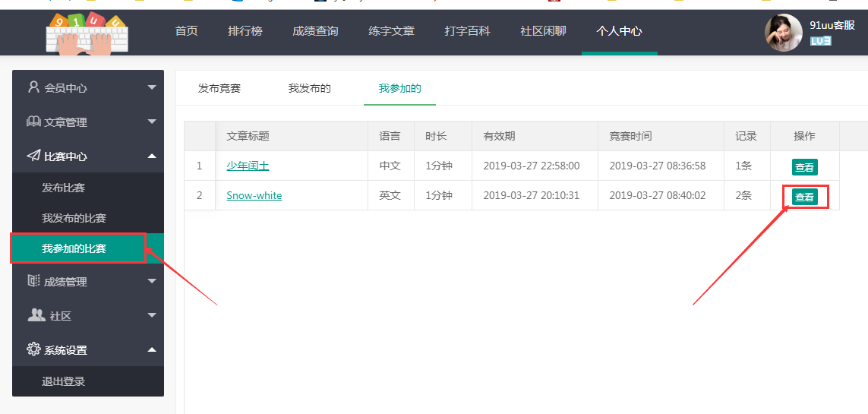This screenshot has height=414, width=868.
Task: Click the community people icon
Action: [36, 315]
